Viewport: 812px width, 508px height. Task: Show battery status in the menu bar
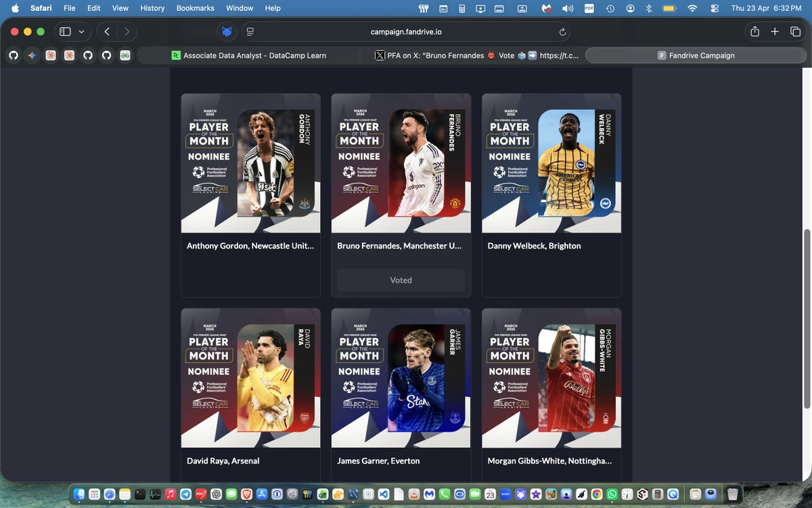coord(669,8)
